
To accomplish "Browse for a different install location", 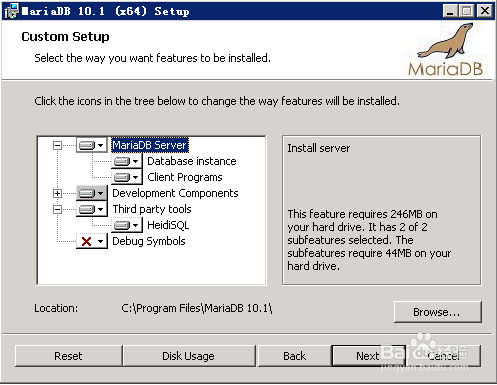I will [437, 312].
